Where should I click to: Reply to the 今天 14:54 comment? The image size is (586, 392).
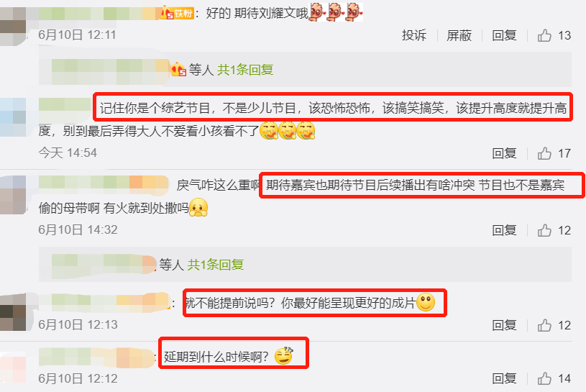(x=504, y=153)
